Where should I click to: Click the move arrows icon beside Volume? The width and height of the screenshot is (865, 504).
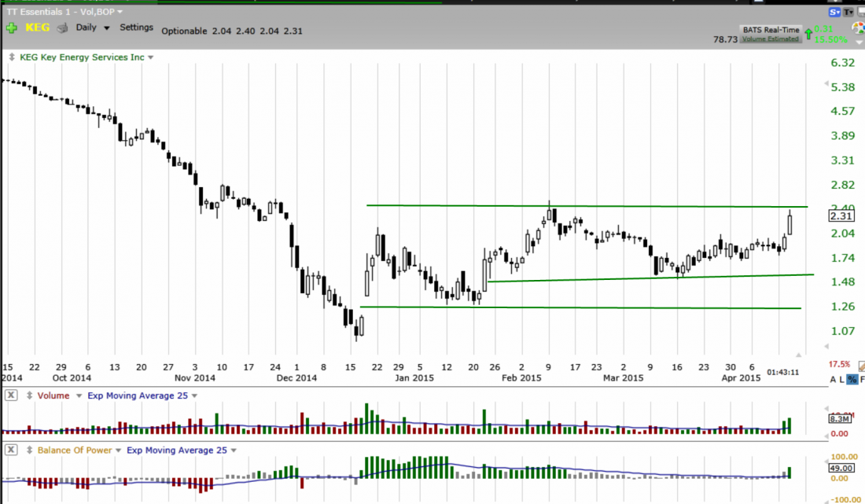[x=28, y=395]
